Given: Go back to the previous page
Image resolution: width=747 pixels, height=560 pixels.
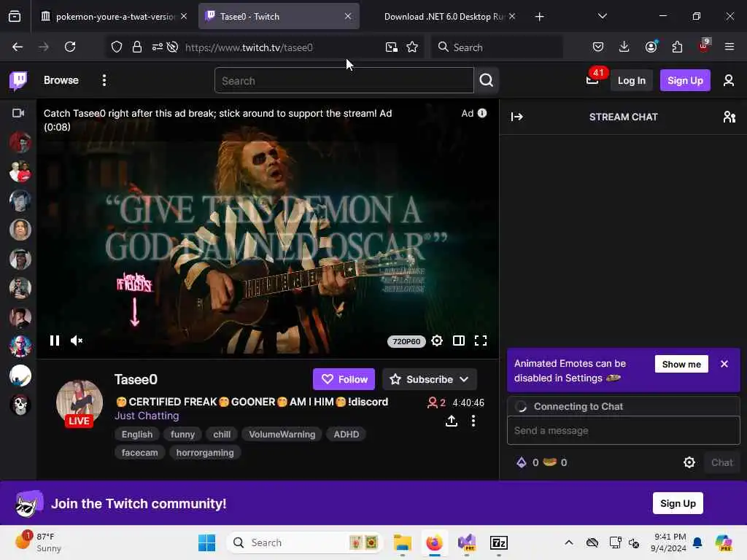Looking at the screenshot, I should [18, 47].
